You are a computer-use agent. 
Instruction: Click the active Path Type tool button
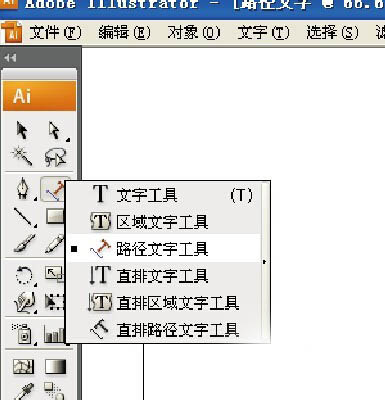[53, 189]
